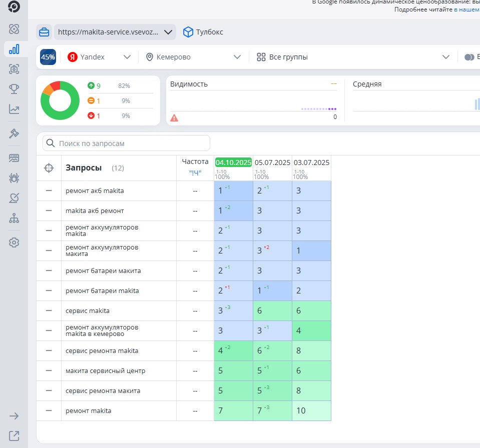Image resolution: width=480 pixels, height=448 pixels.
Task: Open the competitors trophy sidebar icon
Action: (x=14, y=89)
